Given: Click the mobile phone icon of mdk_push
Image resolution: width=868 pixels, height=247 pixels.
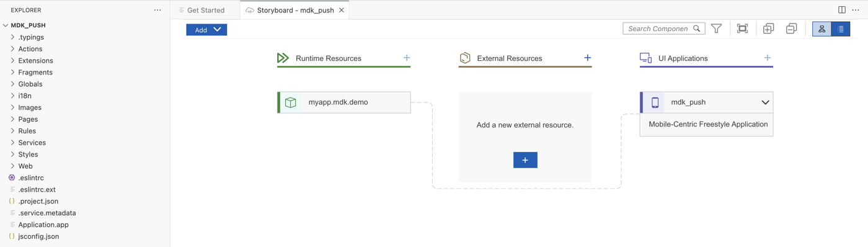Looking at the screenshot, I should point(655,102).
